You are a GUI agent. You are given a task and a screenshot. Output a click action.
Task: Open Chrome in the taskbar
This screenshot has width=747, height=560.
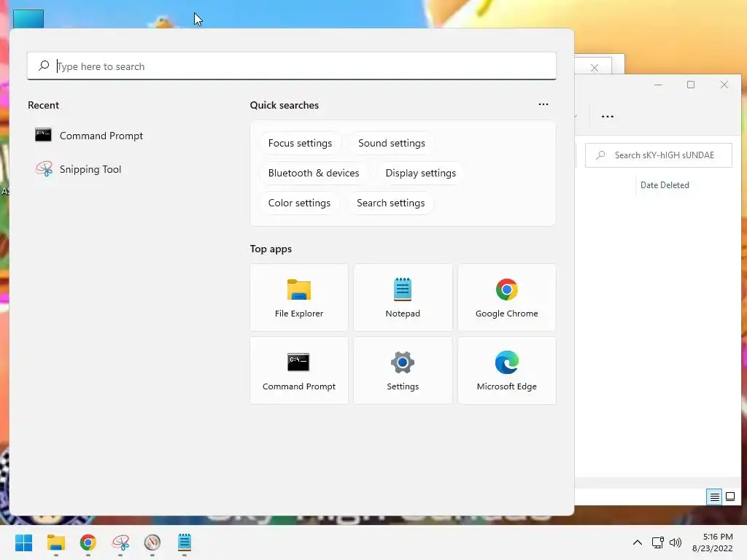(88, 542)
